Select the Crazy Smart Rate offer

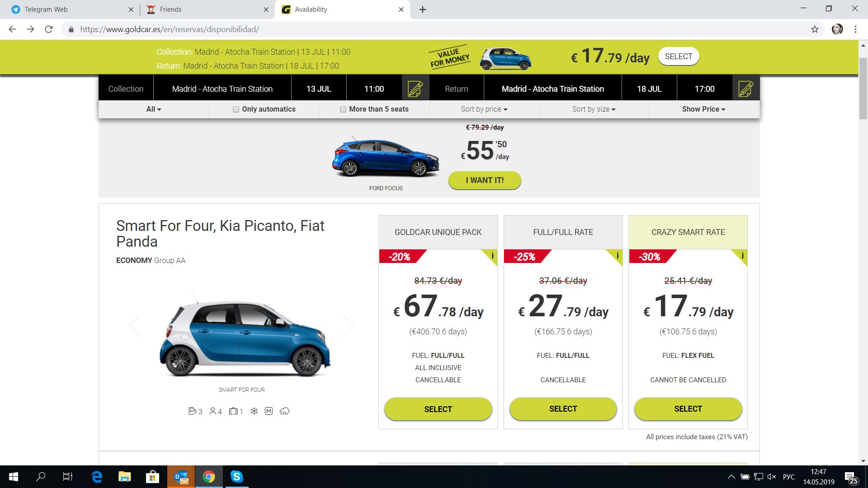tap(688, 409)
